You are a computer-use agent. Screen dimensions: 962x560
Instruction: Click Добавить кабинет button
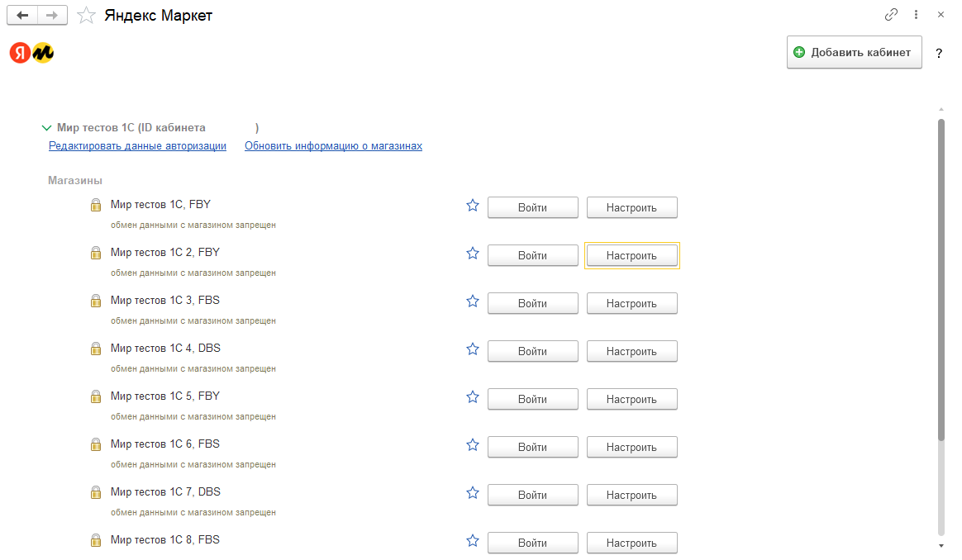854,52
